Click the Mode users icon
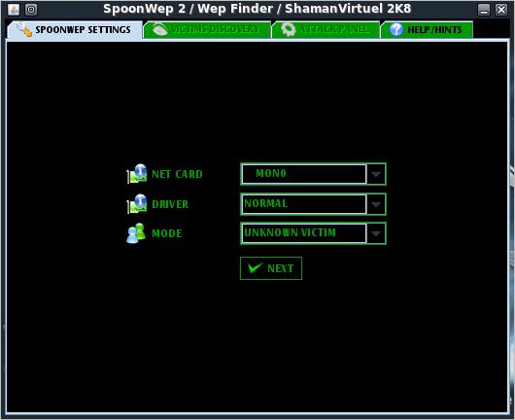This screenshot has height=420, width=515. [x=136, y=233]
